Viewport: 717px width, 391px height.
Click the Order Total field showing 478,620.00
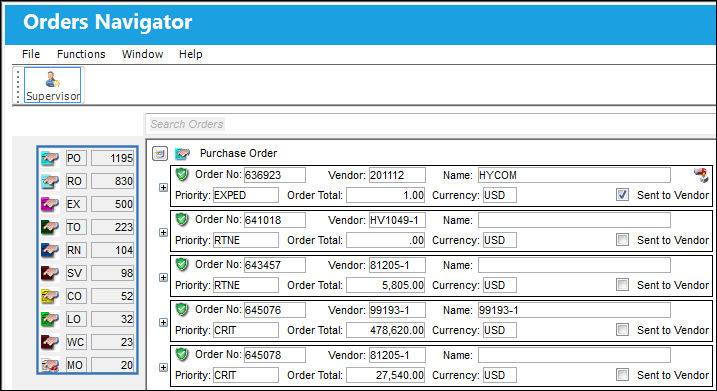pos(385,330)
